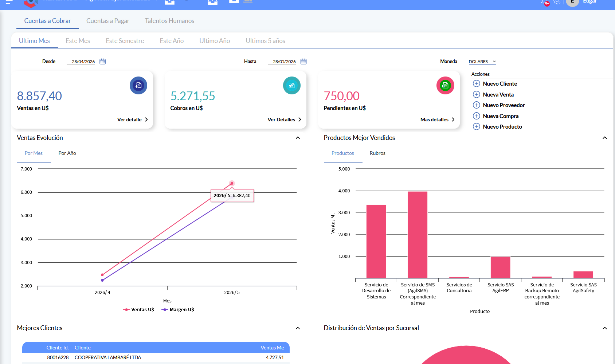This screenshot has width=615, height=364.
Task: Click the 2026/5 Ventas data point
Action: 232,183
